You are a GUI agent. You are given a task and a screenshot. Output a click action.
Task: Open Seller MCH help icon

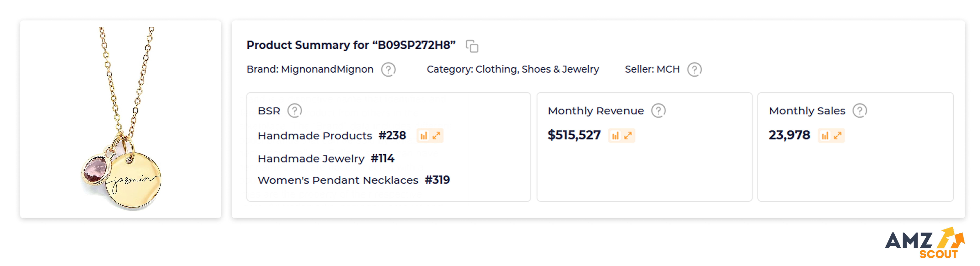click(694, 70)
